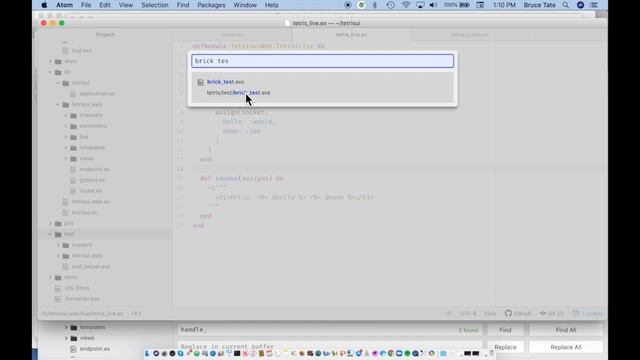The width and height of the screenshot is (640, 360).
Task: Open .formatter.exs in the tree
Action: click(82, 299)
